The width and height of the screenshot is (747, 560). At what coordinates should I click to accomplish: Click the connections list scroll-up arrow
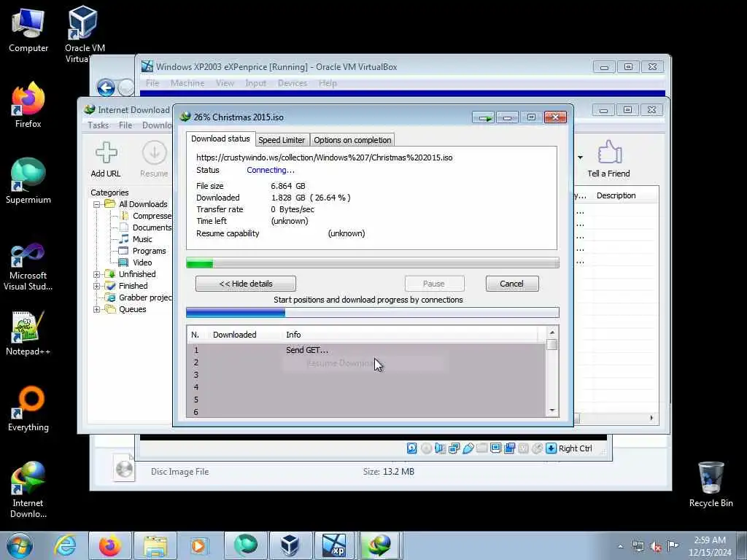click(x=552, y=332)
